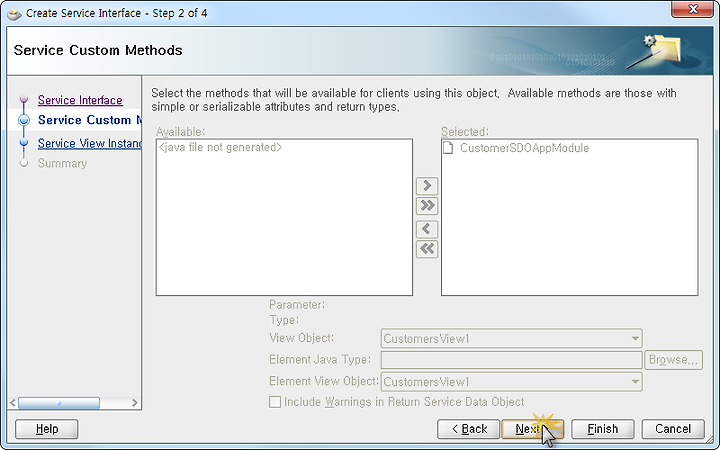Viewport: 720px width, 450px height.
Task: Click the Summary step in navigation
Action: click(x=62, y=163)
